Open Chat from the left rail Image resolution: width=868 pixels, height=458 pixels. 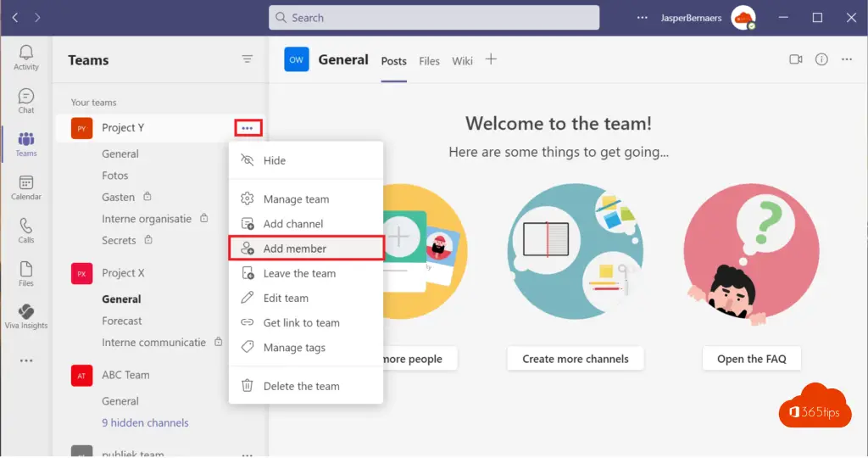coord(26,101)
